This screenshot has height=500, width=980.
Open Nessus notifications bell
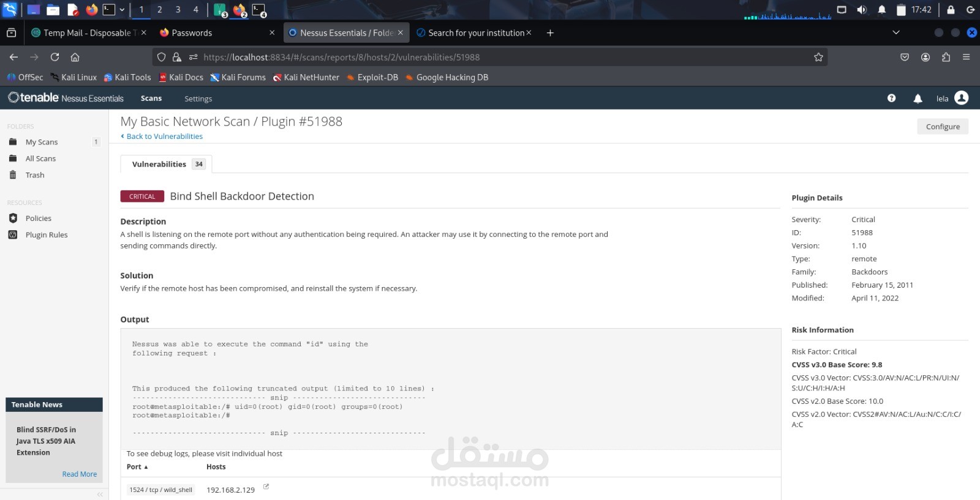(x=918, y=98)
